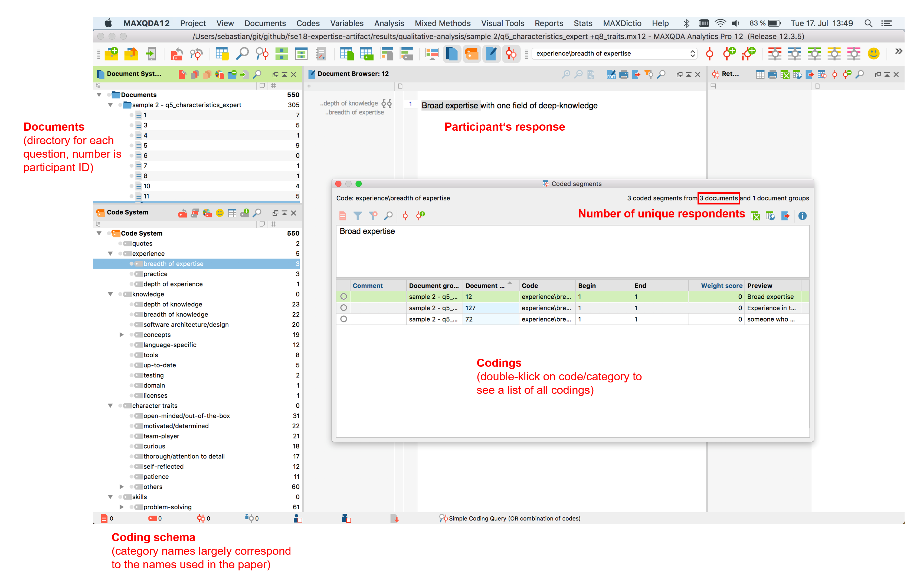
Task: Click the New Project icon
Action: point(112,54)
